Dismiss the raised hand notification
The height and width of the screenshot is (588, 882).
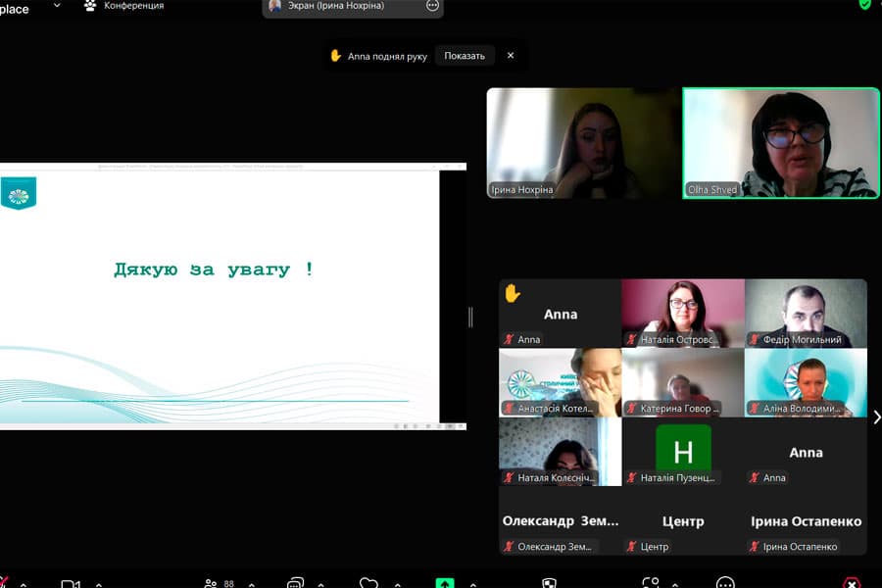tap(511, 56)
